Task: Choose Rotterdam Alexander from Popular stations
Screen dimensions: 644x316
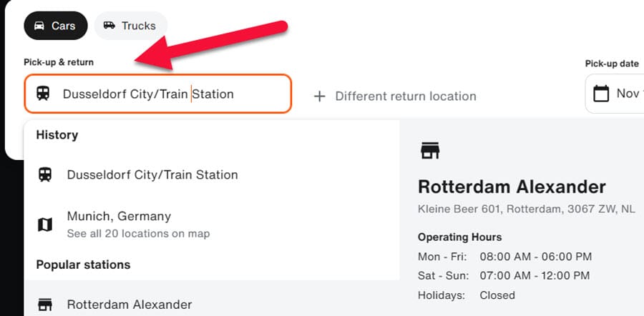Action: pyautogui.click(x=130, y=305)
